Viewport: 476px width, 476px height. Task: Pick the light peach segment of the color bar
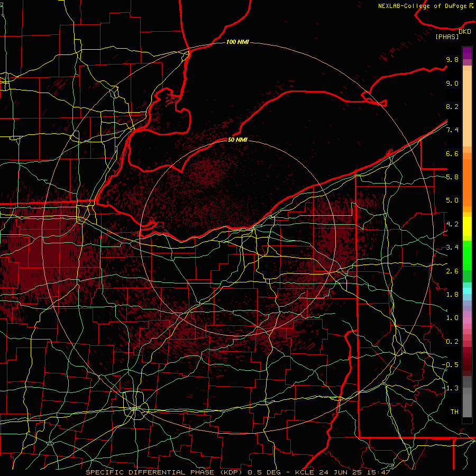pyautogui.click(x=467, y=109)
